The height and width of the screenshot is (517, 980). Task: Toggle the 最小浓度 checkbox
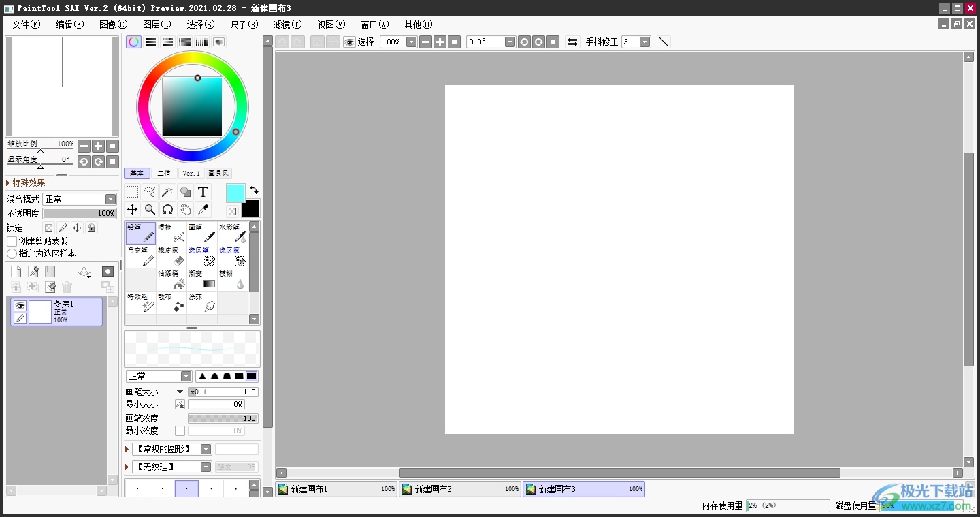coord(180,430)
